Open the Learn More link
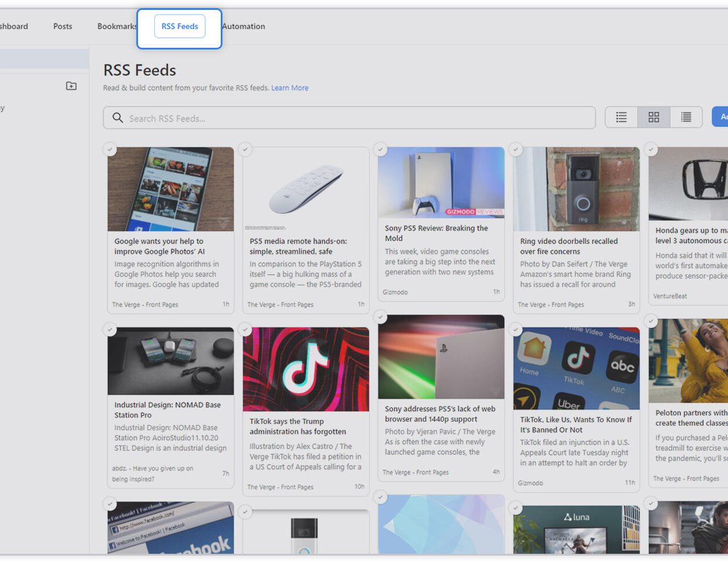 (x=289, y=88)
